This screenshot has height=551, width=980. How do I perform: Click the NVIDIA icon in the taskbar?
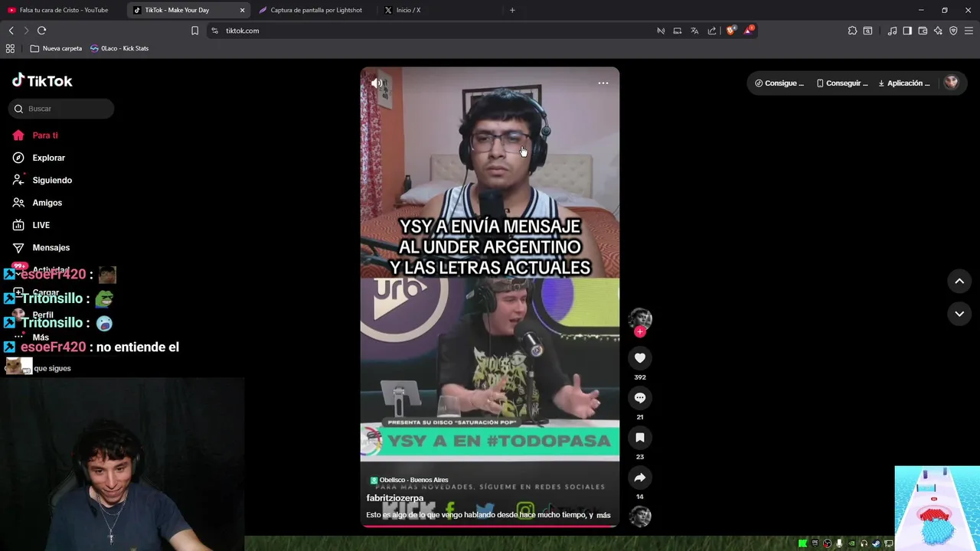click(851, 543)
